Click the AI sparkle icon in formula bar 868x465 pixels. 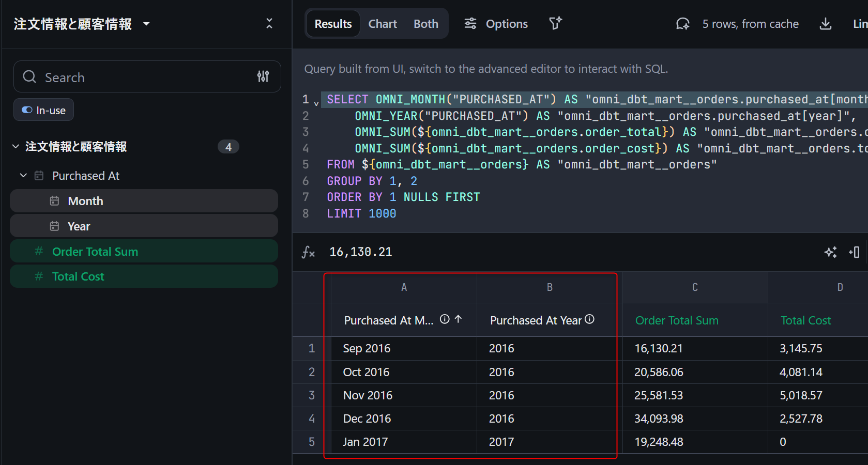(x=830, y=252)
